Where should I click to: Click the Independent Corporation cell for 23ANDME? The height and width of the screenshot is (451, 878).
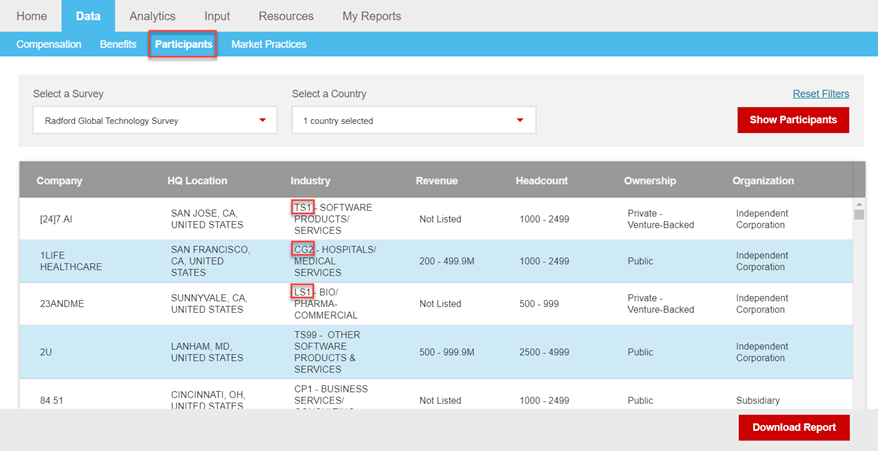click(x=762, y=304)
